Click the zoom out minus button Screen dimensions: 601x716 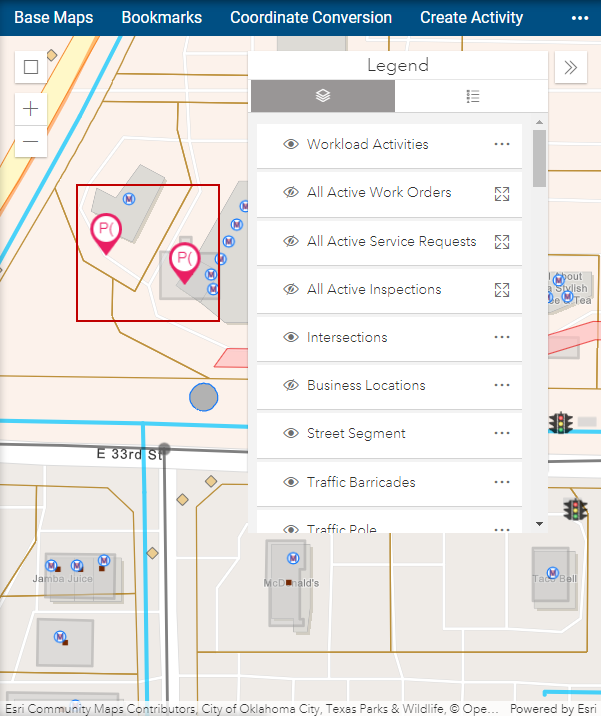(x=31, y=142)
